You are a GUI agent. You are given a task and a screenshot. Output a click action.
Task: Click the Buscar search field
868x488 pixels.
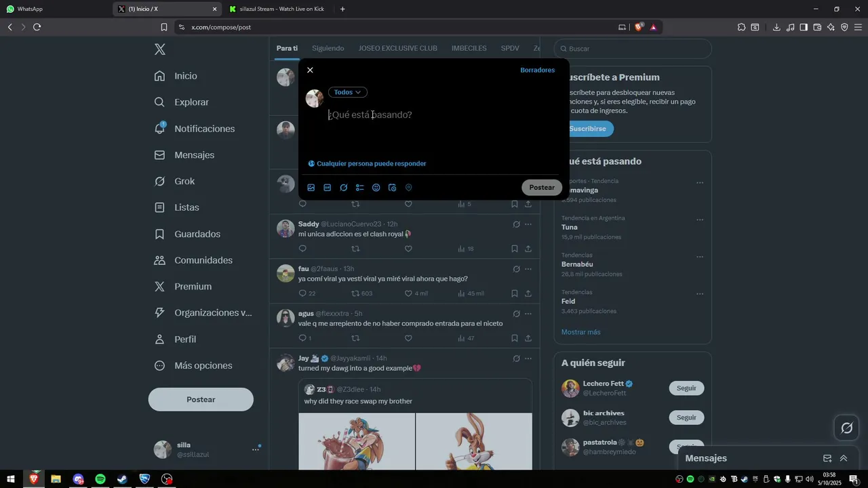point(633,49)
